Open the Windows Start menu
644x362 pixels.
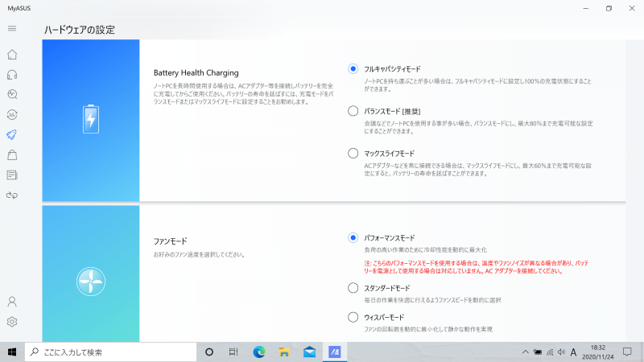pyautogui.click(x=12, y=352)
